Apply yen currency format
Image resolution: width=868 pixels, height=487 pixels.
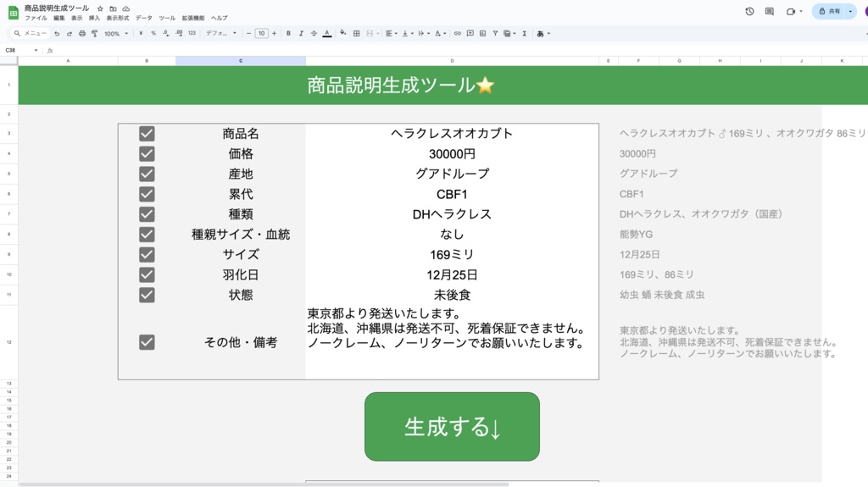pos(141,33)
